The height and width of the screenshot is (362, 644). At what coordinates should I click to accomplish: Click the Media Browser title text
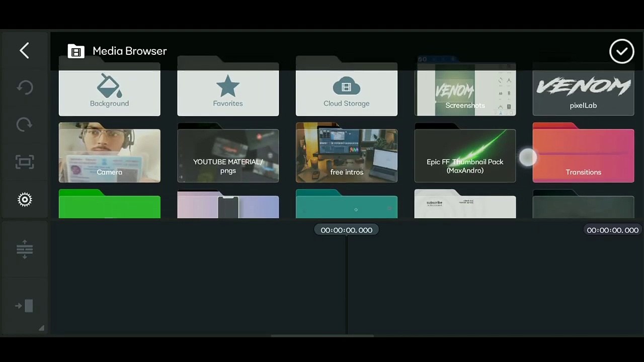click(130, 51)
